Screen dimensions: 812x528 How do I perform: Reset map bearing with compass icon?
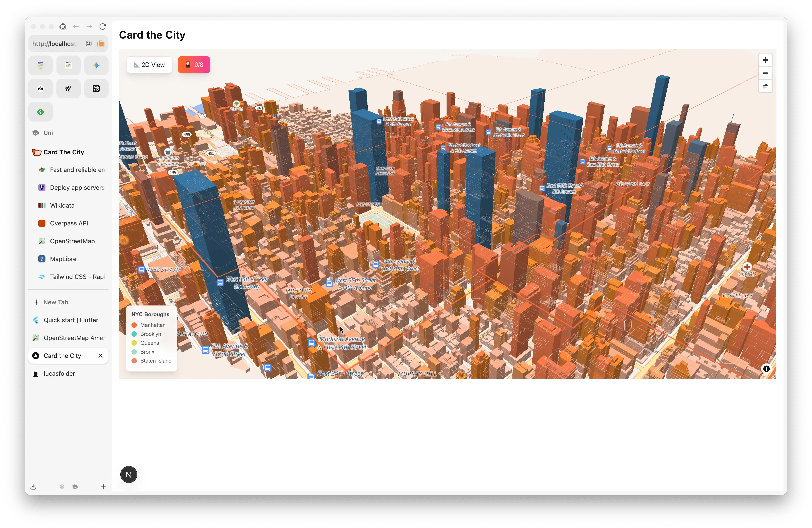pyautogui.click(x=765, y=86)
